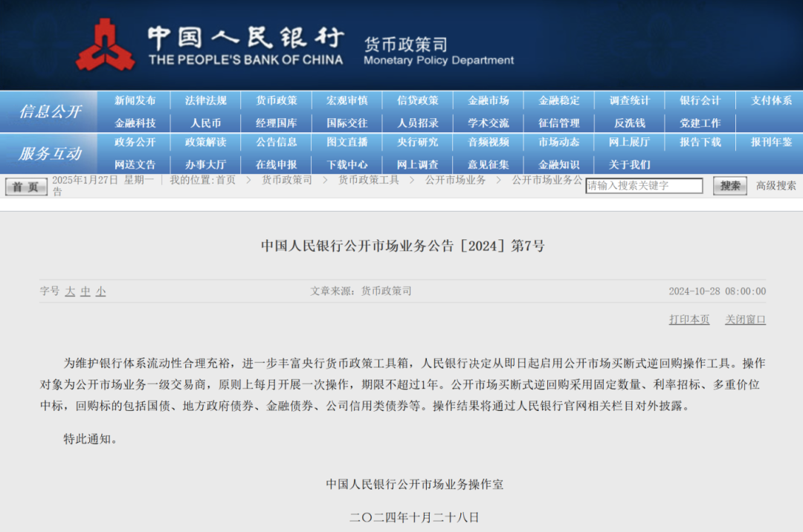Click the 打印本页 print link

coord(689,319)
